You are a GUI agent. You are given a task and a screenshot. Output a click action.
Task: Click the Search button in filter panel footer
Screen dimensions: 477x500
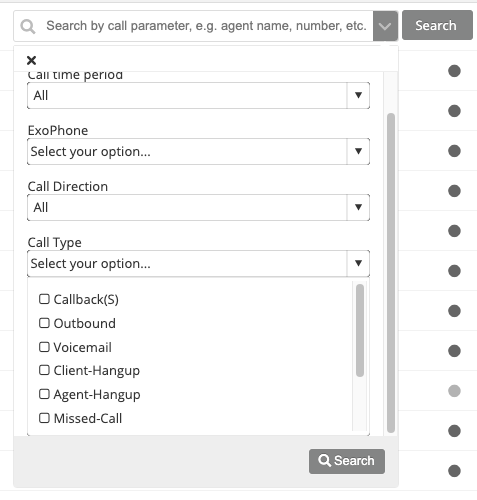click(x=347, y=461)
